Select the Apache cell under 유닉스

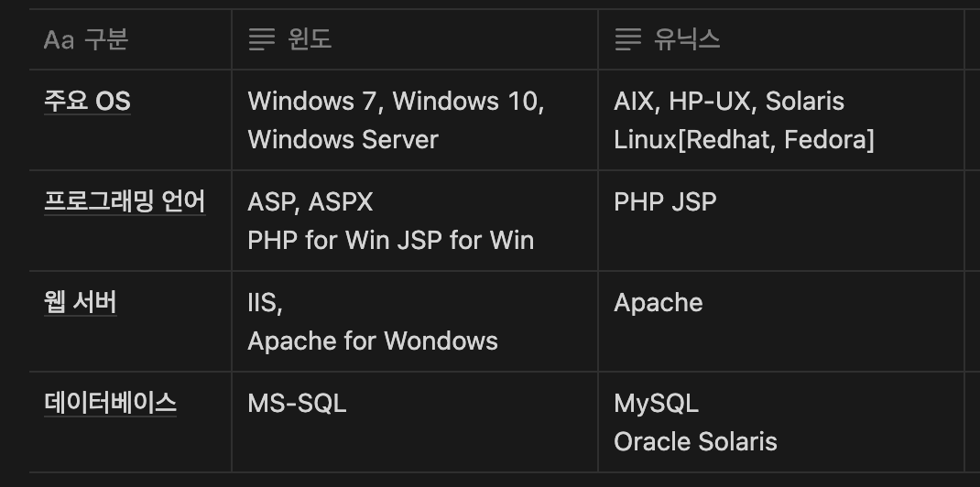point(780,321)
